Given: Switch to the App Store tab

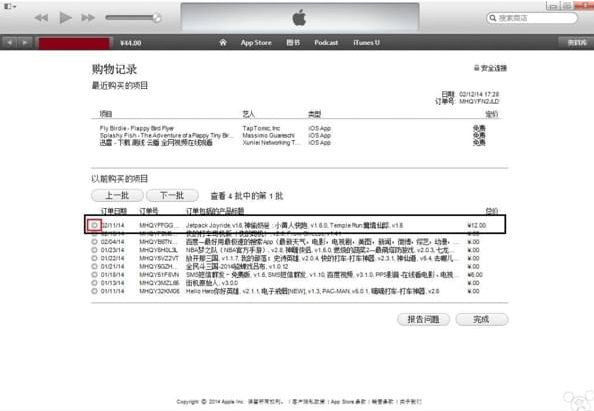Looking at the screenshot, I should [x=256, y=43].
